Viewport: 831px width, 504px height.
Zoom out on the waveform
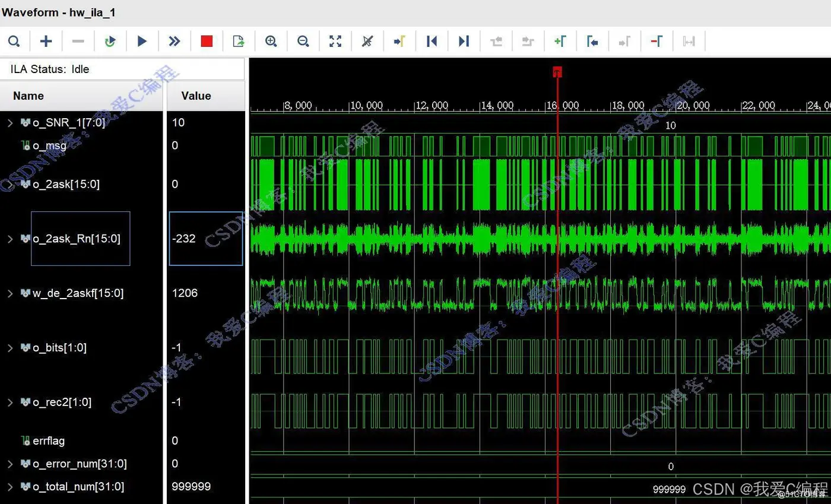tap(303, 41)
